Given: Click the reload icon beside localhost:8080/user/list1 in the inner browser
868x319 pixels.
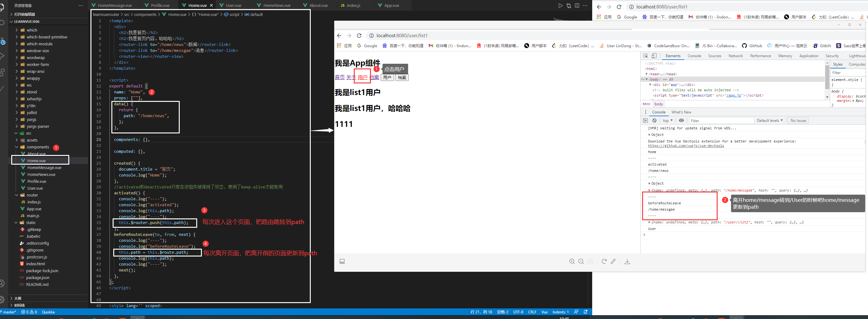Looking at the screenshot, I should (x=359, y=35).
